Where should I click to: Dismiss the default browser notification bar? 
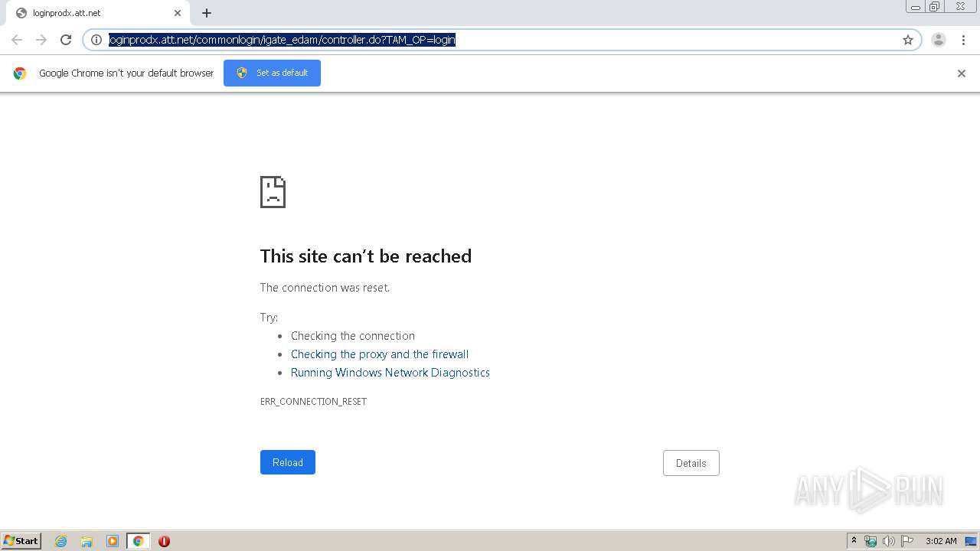point(962,73)
